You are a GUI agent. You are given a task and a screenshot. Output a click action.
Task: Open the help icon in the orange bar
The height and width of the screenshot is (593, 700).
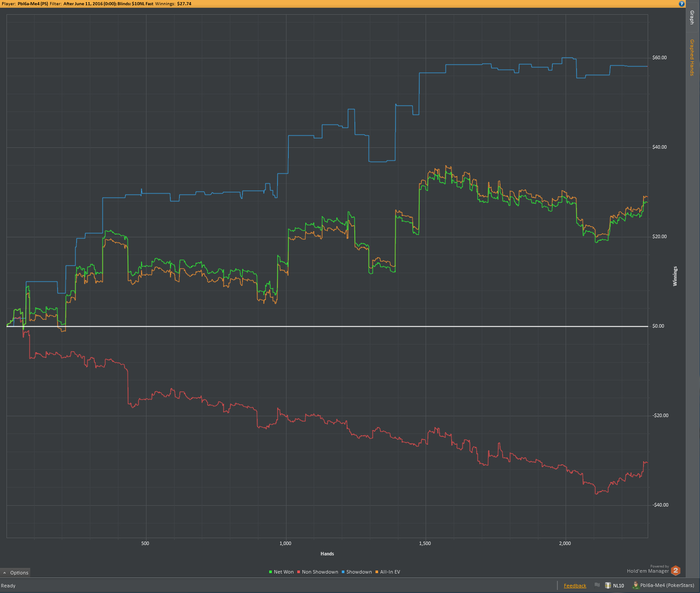[x=682, y=4]
